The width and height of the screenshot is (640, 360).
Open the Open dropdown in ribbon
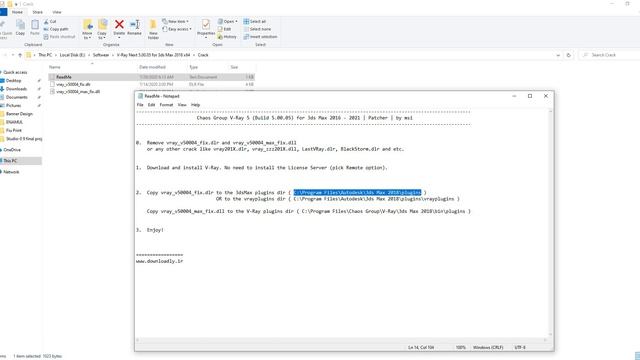coord(227,21)
